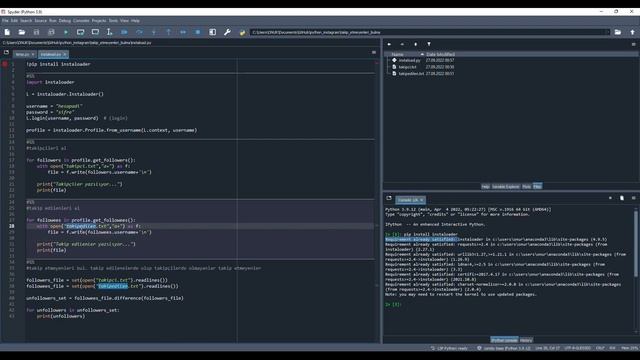Open the View menu

pos(124,20)
